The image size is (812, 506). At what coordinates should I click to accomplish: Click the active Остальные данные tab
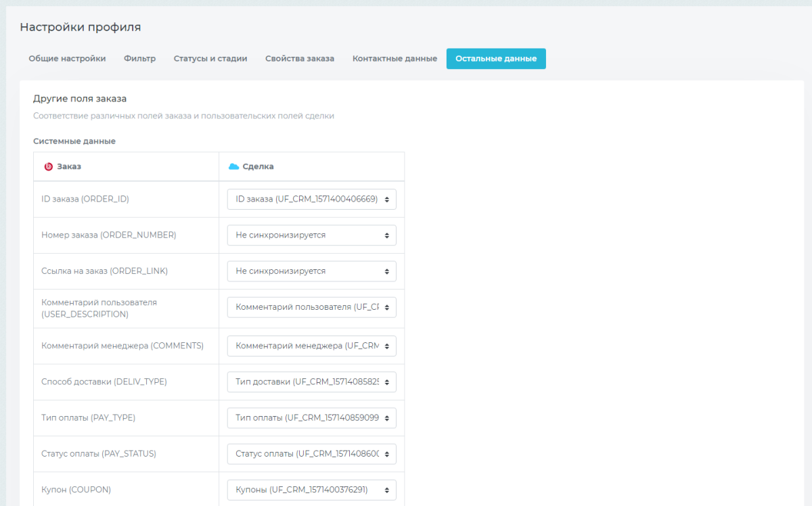point(496,59)
